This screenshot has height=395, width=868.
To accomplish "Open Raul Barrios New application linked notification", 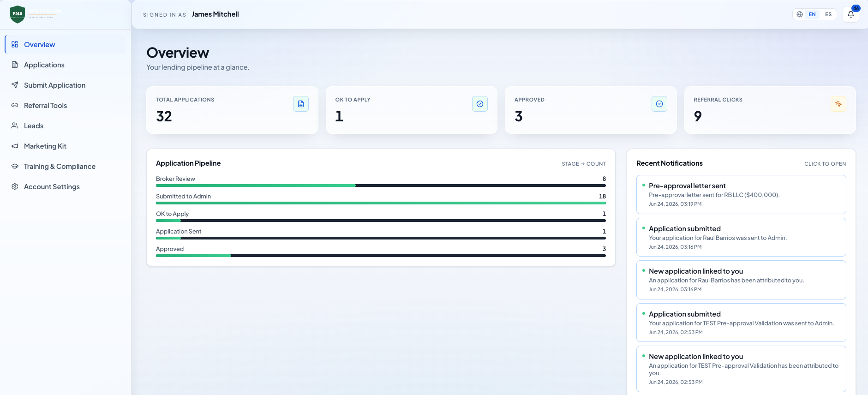I will [x=741, y=280].
